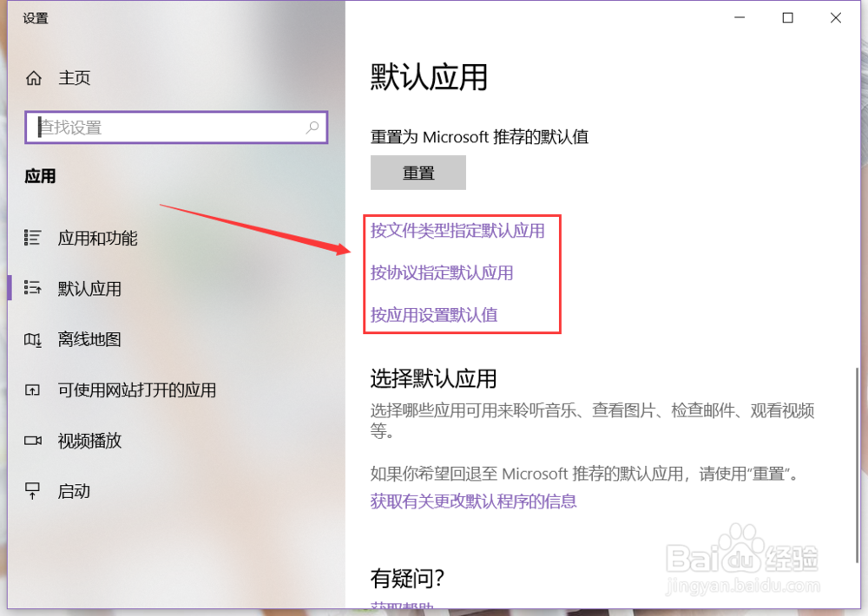Select the 视频播放 camera icon

click(33, 440)
